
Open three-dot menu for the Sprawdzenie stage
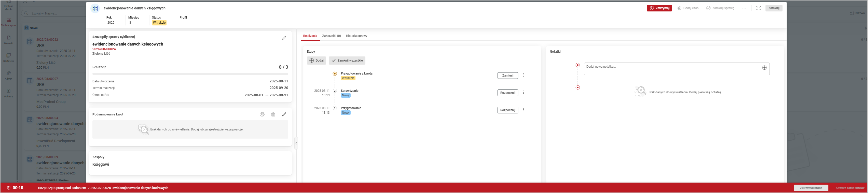coord(523,93)
